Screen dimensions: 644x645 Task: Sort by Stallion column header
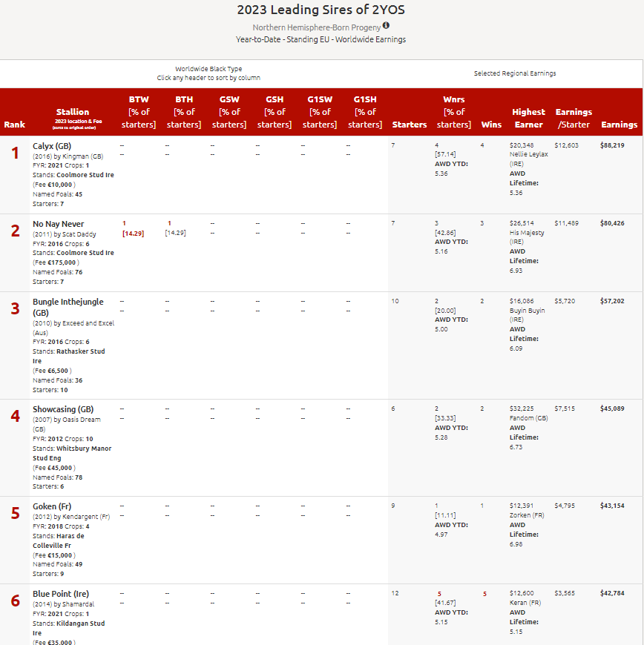pyautogui.click(x=73, y=112)
